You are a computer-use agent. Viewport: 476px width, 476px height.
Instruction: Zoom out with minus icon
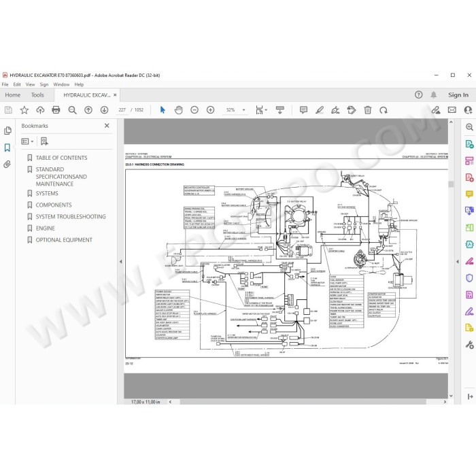(194, 110)
